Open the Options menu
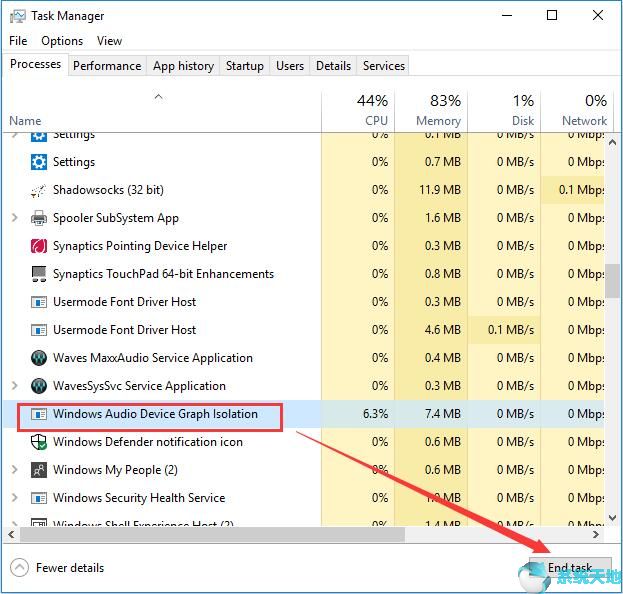Screen dimensions: 623x594 click(62, 41)
